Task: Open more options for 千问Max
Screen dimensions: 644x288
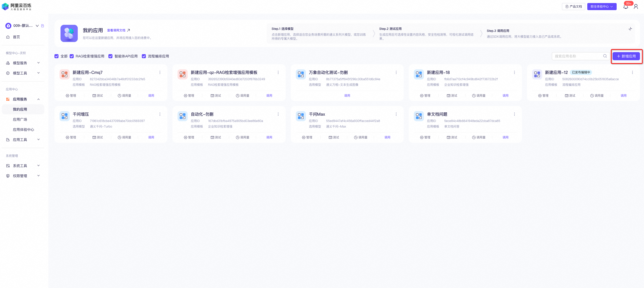Action: tap(396, 114)
